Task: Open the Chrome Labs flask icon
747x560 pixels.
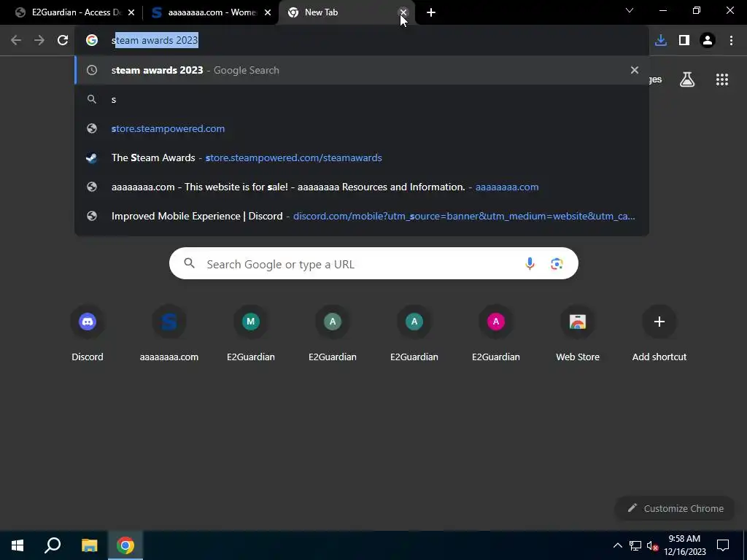Action: coord(687,79)
